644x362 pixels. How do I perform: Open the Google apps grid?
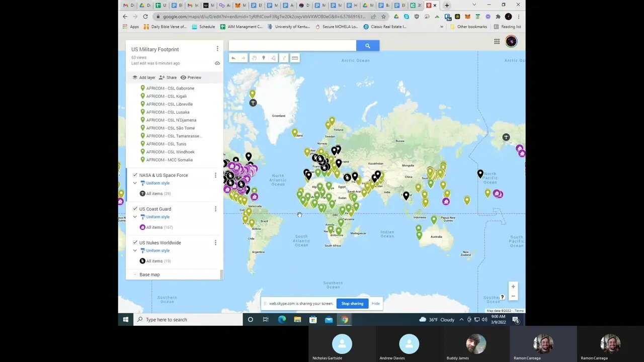pos(497,42)
